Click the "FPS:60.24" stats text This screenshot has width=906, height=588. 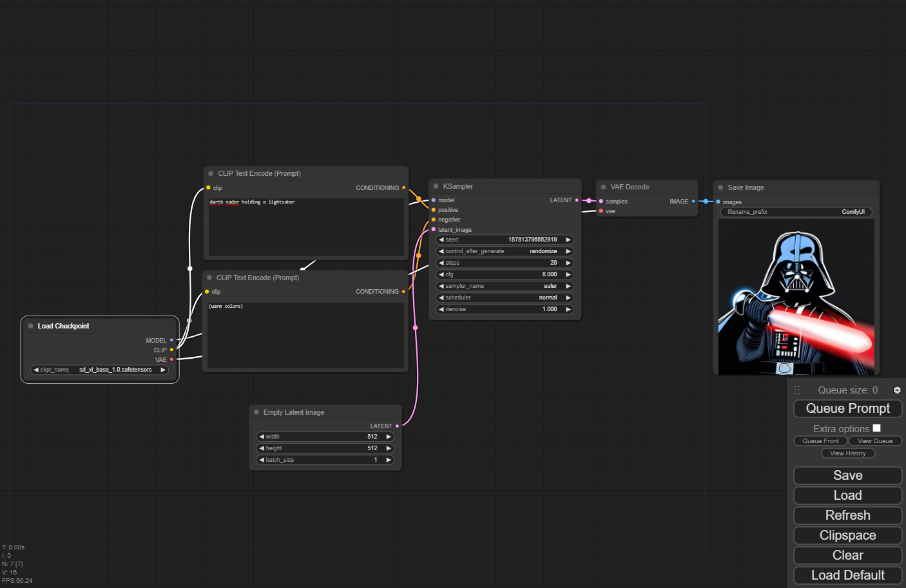point(17,580)
